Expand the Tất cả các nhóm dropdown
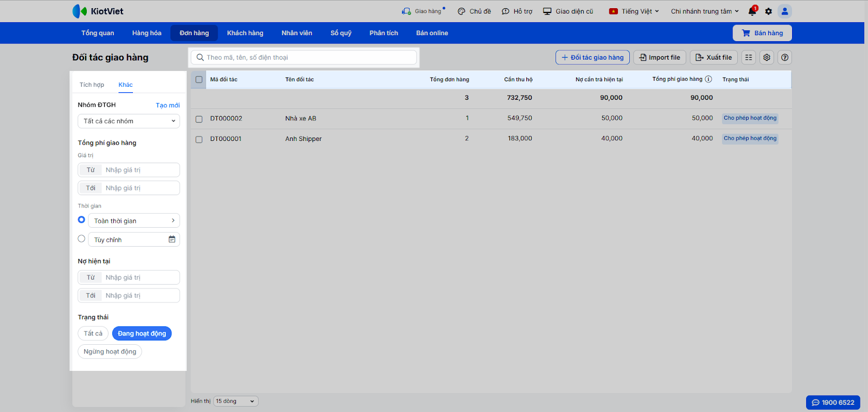 click(129, 121)
